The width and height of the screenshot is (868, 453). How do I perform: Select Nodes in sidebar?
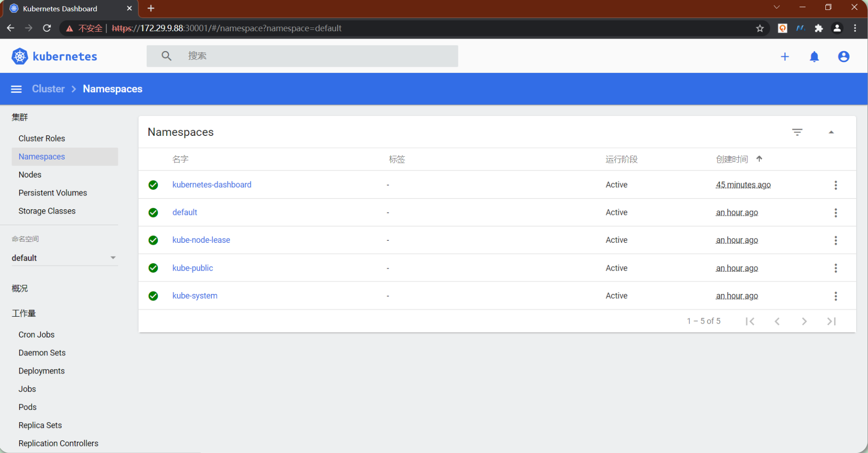click(x=30, y=175)
